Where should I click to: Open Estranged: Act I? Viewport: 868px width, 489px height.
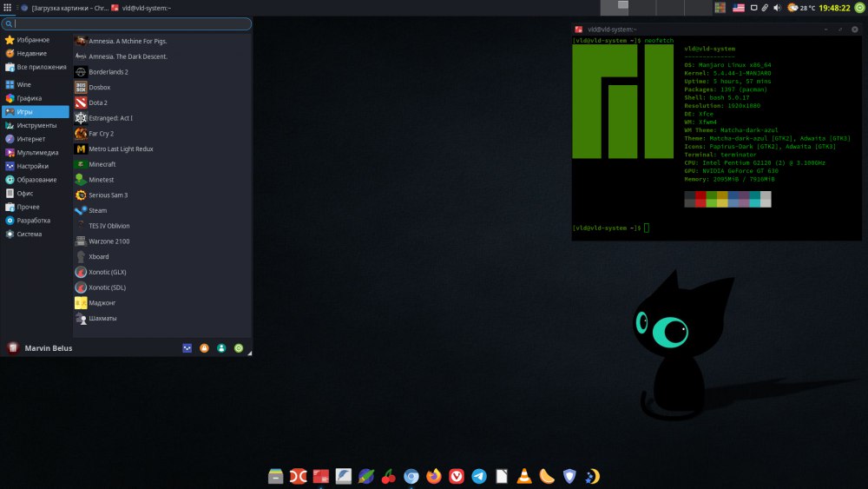click(162, 118)
